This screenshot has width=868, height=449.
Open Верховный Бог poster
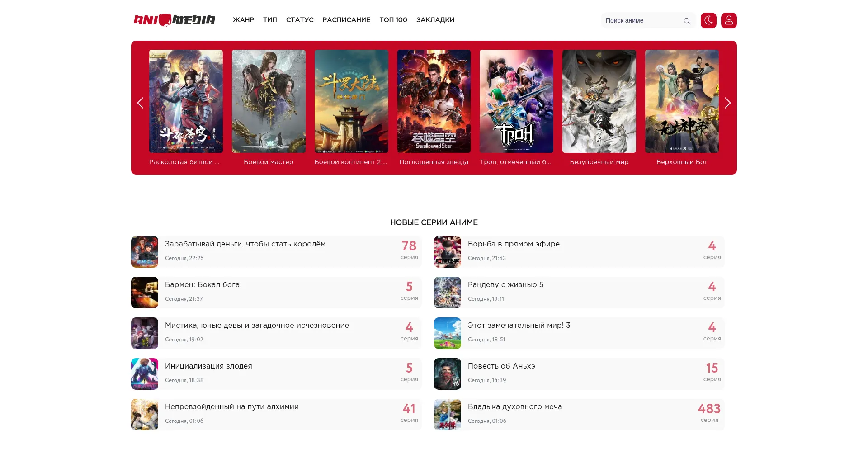(x=682, y=101)
